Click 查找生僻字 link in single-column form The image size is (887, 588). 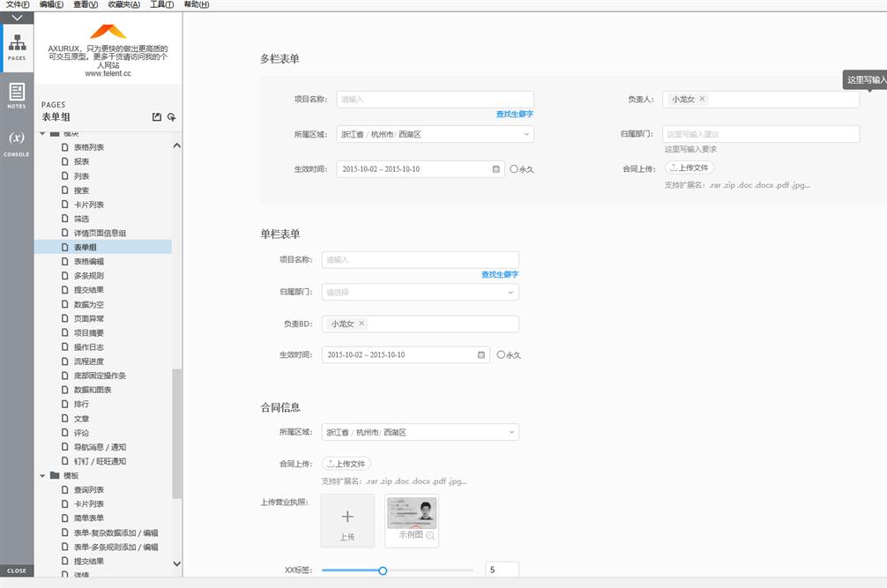pyautogui.click(x=499, y=275)
